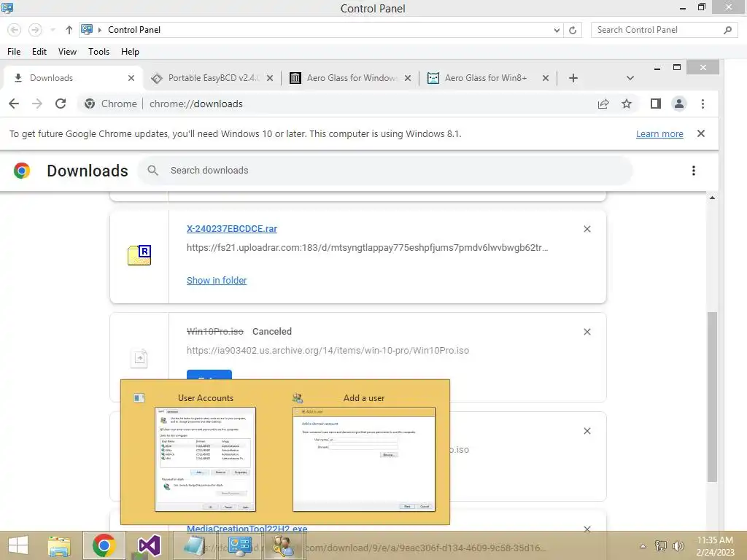The height and width of the screenshot is (560, 747).
Task: Click the Control Panel taskbar icon
Action: coord(239,545)
